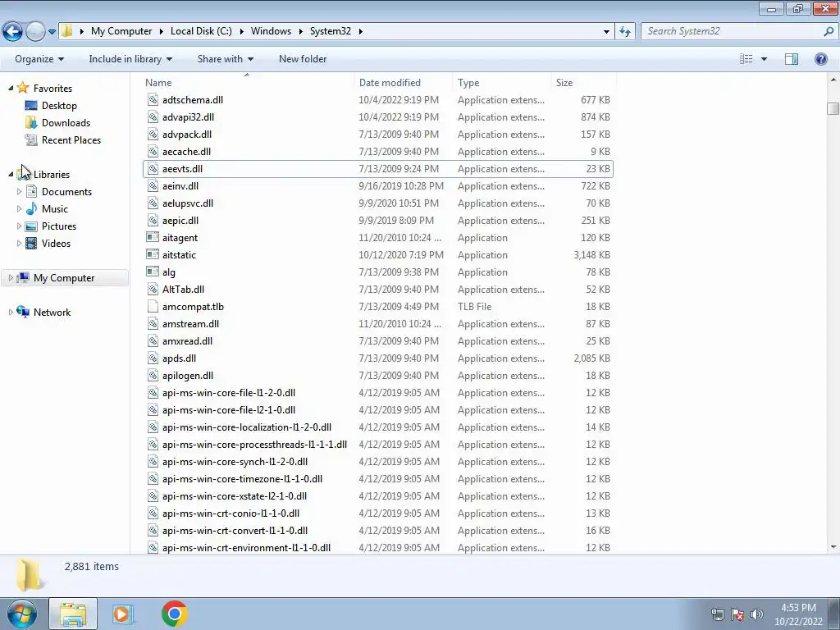Launch Windows Media Player from taskbar
Image resolution: width=840 pixels, height=630 pixels.
pos(122,614)
